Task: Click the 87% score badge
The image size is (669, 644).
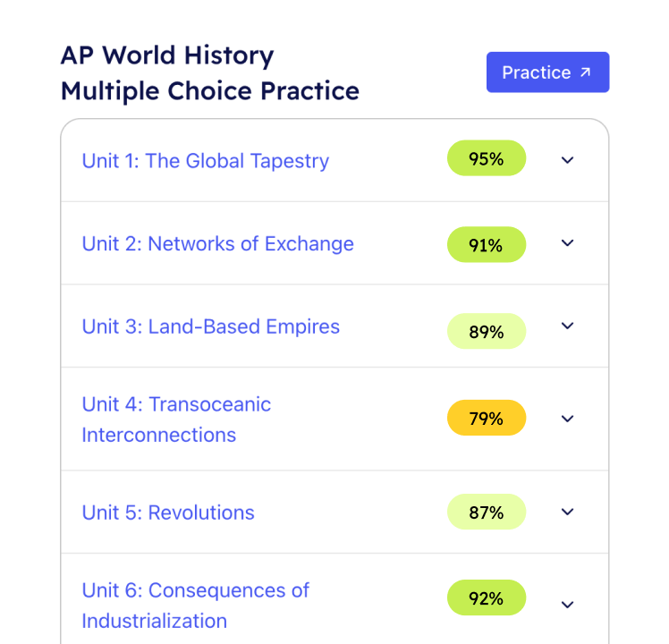Action: point(487,512)
